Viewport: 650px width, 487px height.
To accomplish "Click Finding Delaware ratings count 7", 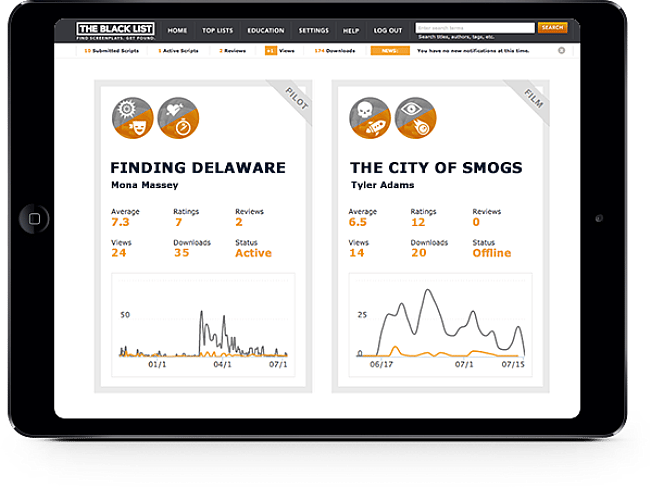I will [179, 222].
